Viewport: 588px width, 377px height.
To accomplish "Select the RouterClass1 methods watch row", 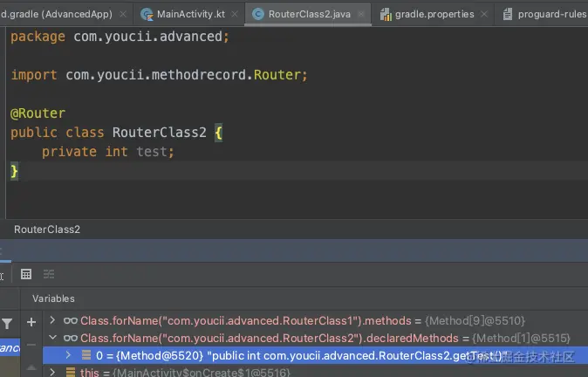I will [315, 321].
